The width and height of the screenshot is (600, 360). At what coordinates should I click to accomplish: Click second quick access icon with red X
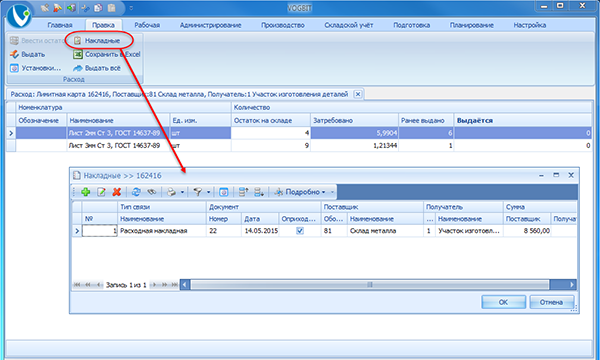tap(57, 8)
